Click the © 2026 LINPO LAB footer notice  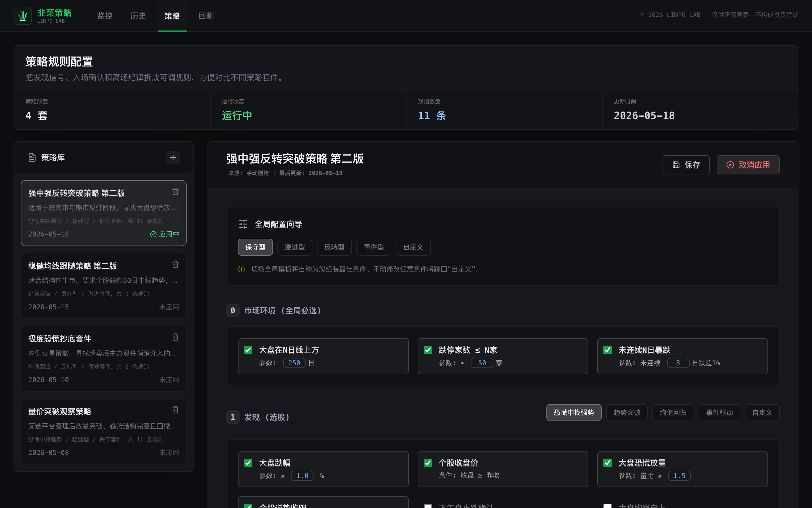(x=719, y=15)
